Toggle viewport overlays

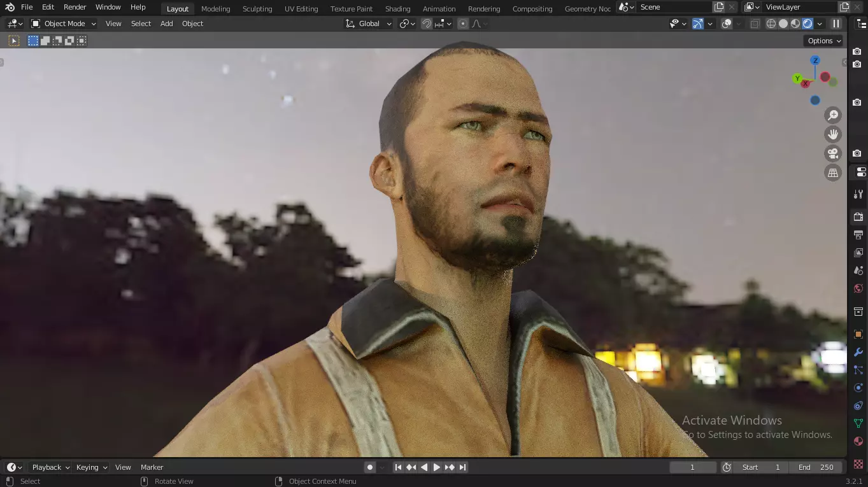click(727, 24)
